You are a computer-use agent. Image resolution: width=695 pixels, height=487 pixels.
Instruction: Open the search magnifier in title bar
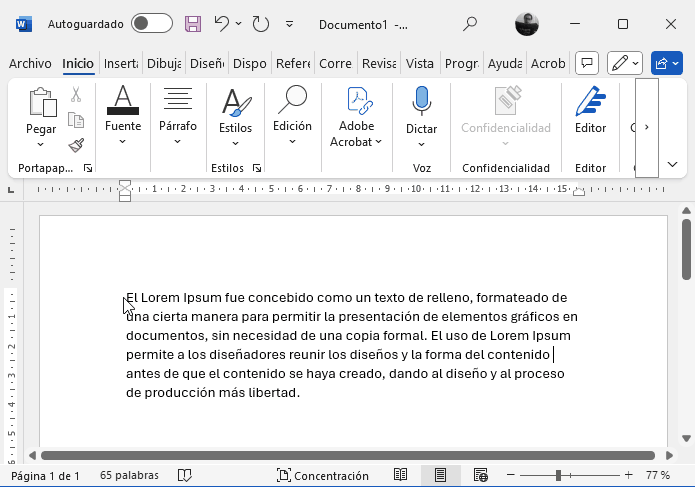(470, 23)
